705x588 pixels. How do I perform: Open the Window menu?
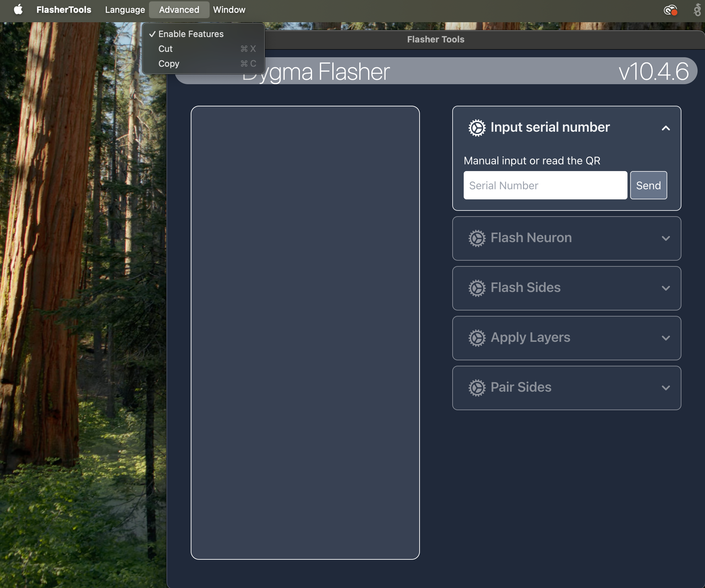coord(229,10)
